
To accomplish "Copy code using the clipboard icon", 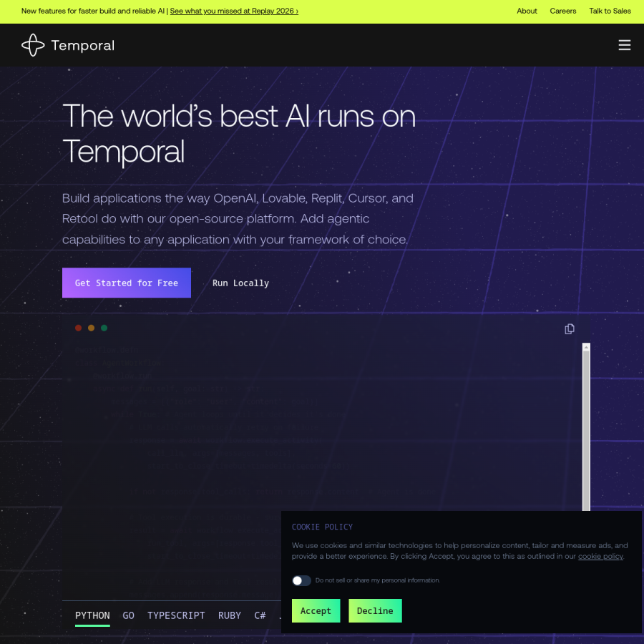I will click(570, 329).
